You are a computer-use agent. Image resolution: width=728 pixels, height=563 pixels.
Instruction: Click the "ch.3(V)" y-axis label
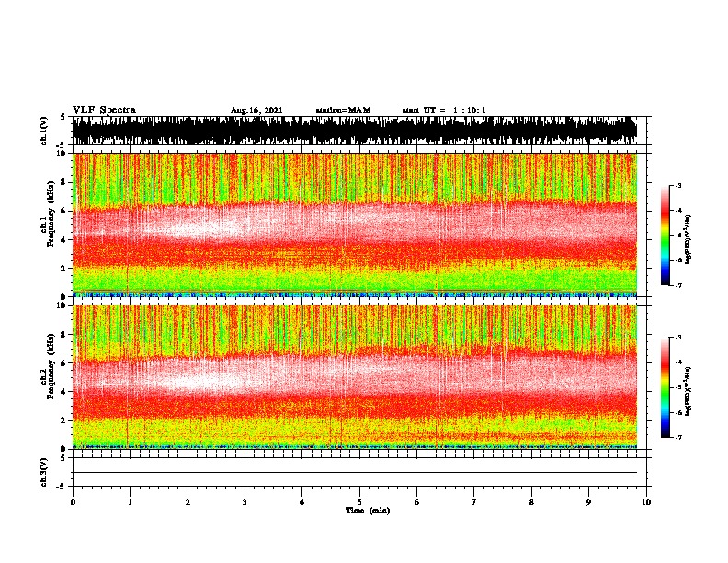43,472
